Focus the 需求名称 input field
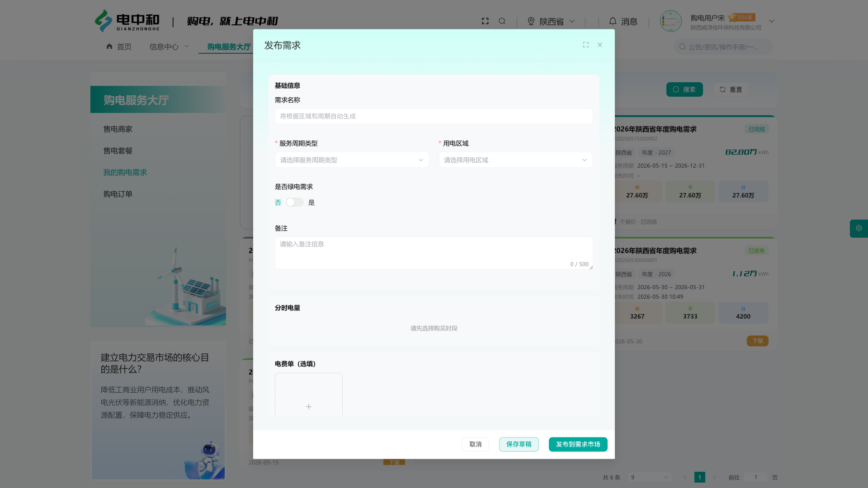The height and width of the screenshot is (488, 868). [434, 117]
